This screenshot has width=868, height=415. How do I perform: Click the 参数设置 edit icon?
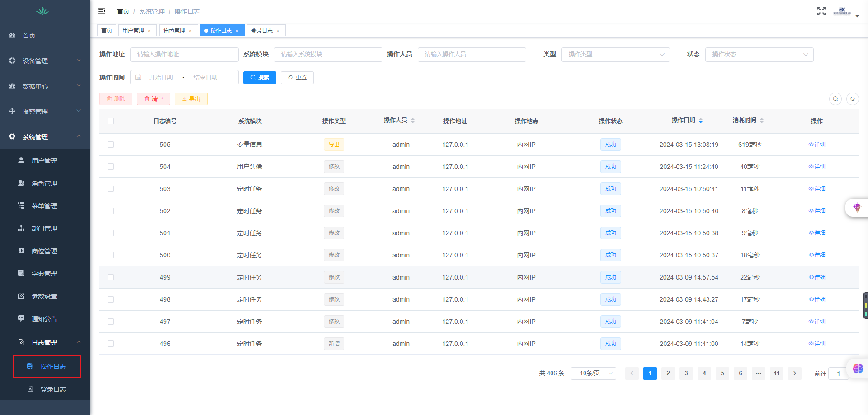[x=21, y=296]
